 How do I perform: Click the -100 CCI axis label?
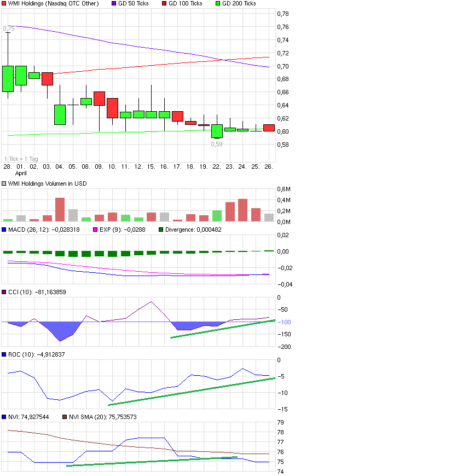click(284, 322)
